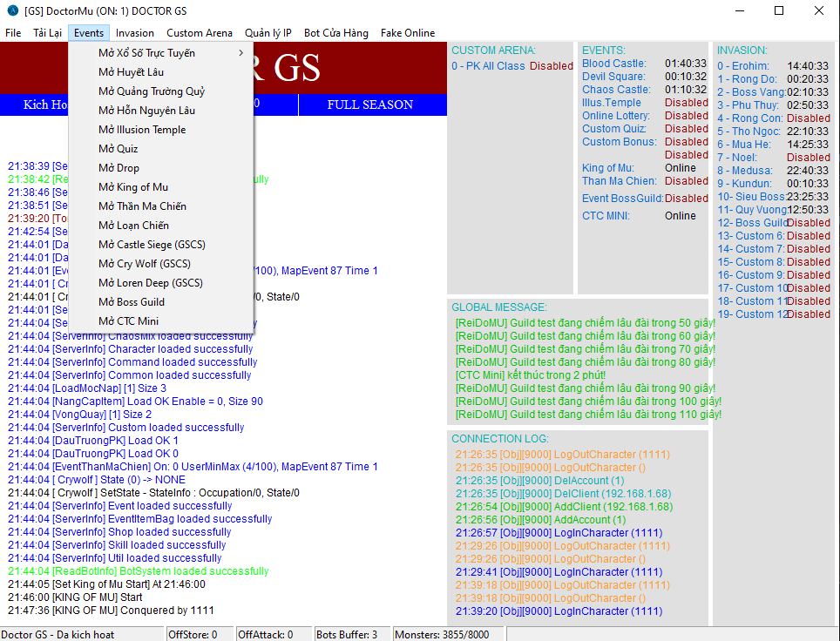Open the Fake Online menu
The image size is (840, 641).
pyautogui.click(x=408, y=33)
